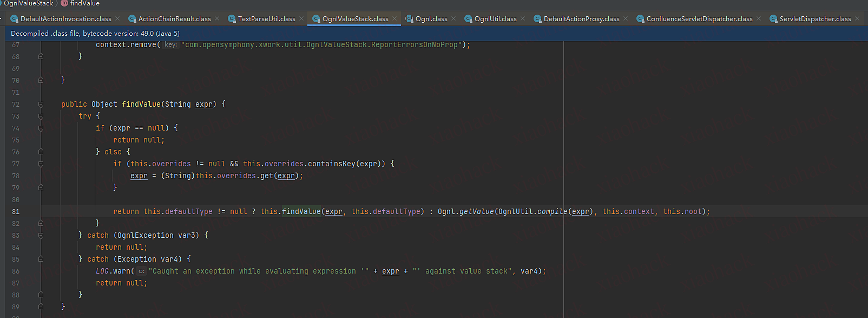Click the fold end marker at line 79

[x=41, y=187]
